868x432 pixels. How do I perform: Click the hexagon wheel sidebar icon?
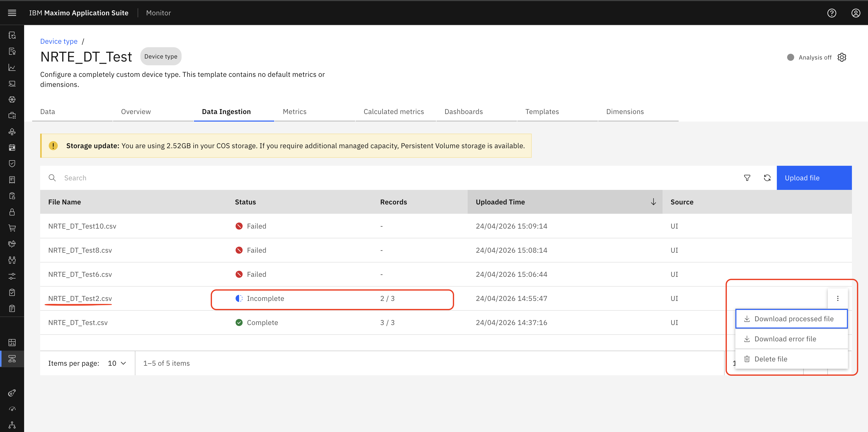point(12,99)
